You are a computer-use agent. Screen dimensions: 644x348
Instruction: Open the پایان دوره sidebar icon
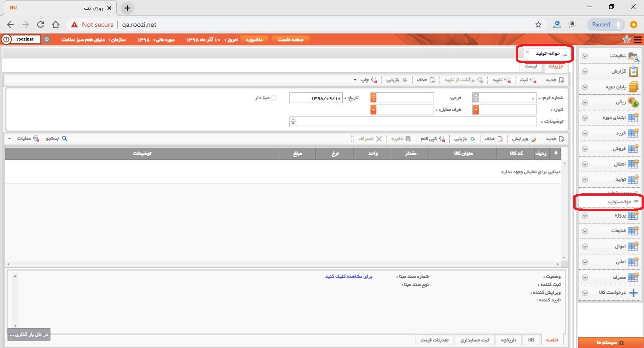pos(633,87)
